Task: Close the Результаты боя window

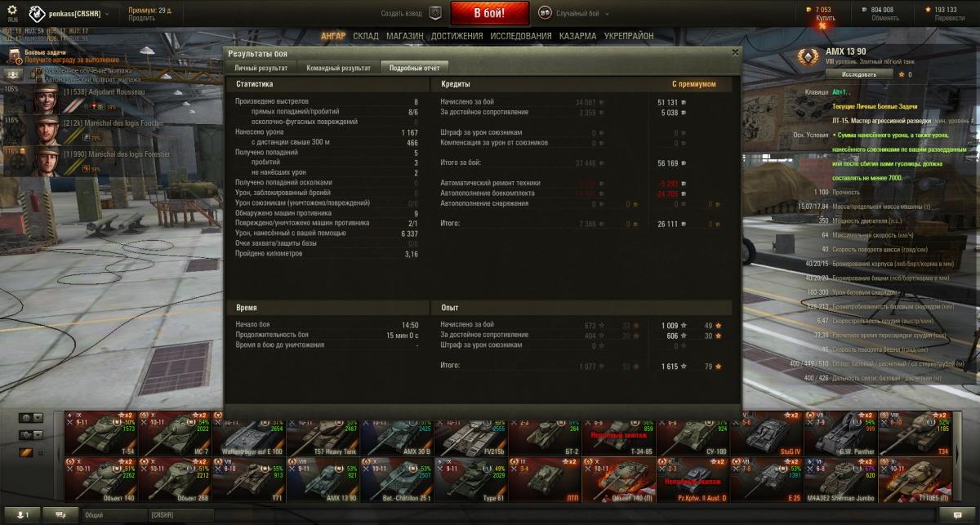Action: pos(734,51)
